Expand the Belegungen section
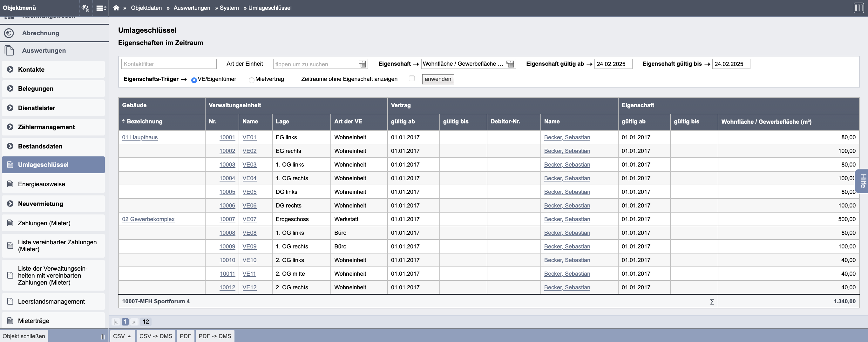The width and height of the screenshot is (868, 342). tap(10, 89)
